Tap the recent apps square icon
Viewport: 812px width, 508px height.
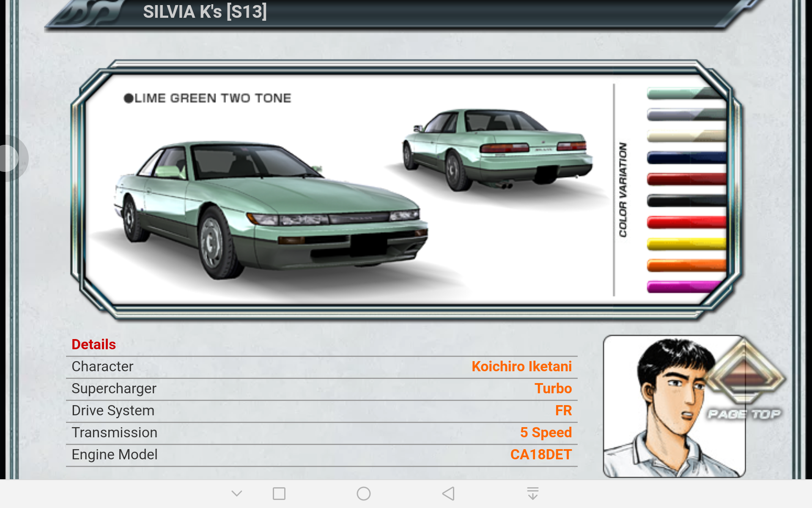(x=279, y=494)
